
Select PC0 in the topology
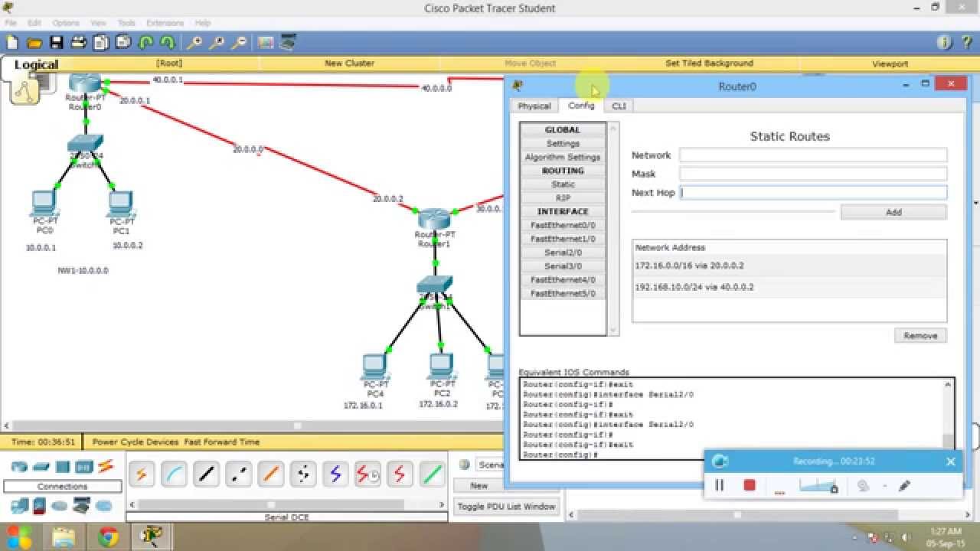tap(44, 203)
